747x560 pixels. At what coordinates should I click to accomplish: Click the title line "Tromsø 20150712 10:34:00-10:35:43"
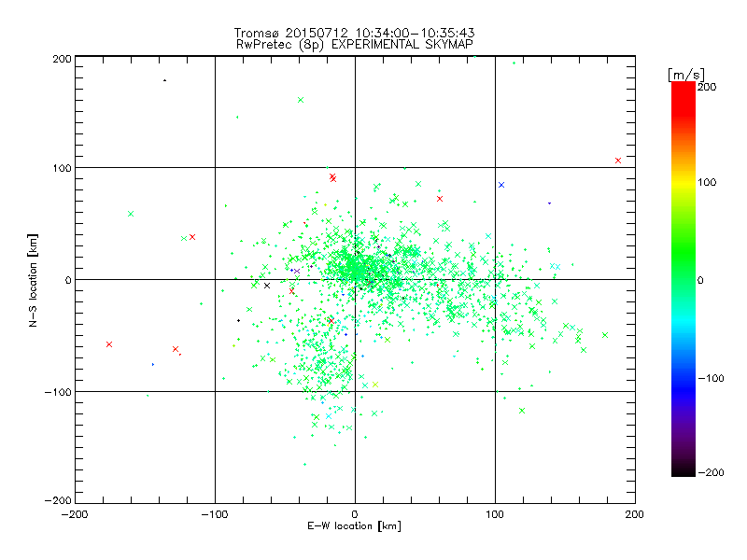[x=354, y=33]
